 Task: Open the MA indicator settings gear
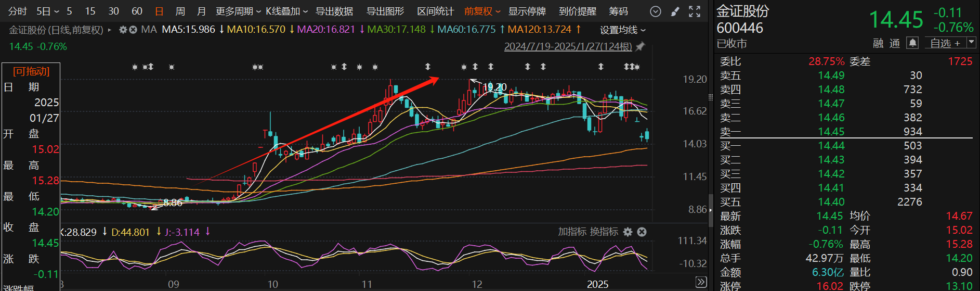[x=123, y=30]
